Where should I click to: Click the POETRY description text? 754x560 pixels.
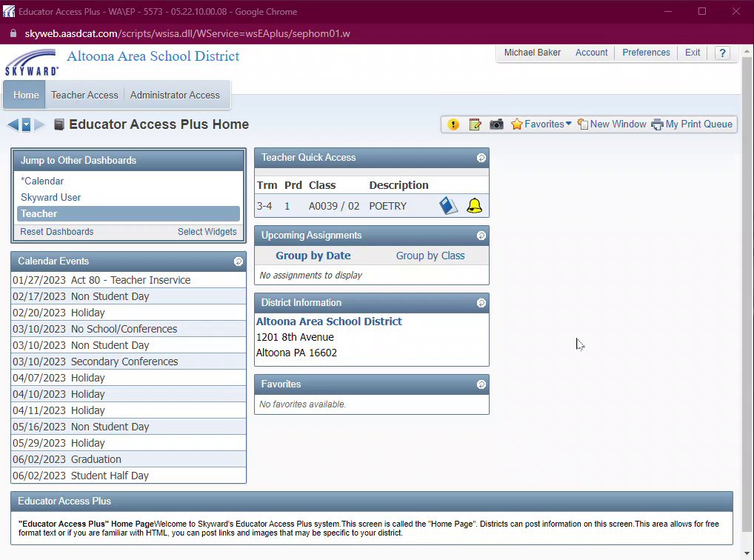click(x=387, y=207)
